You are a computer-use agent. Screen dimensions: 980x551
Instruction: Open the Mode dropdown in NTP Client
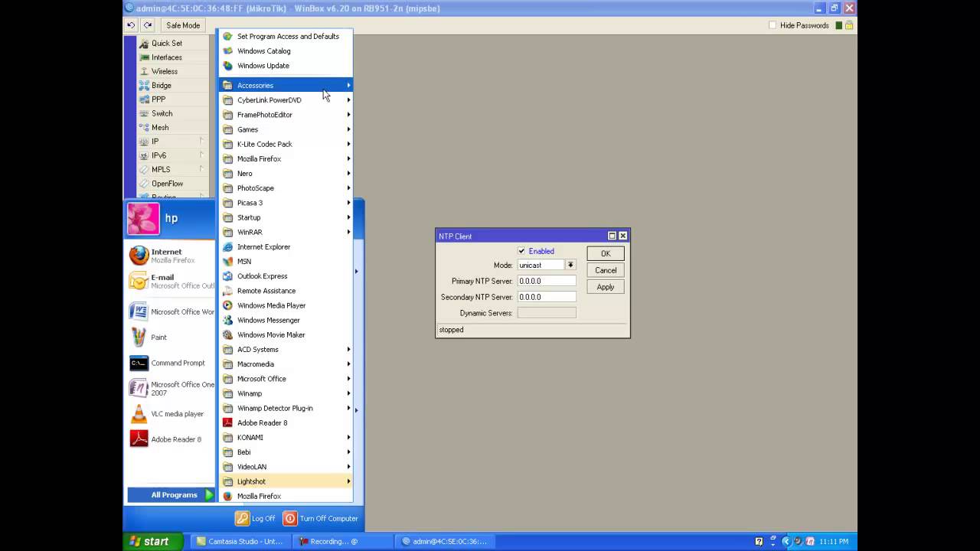(x=570, y=265)
